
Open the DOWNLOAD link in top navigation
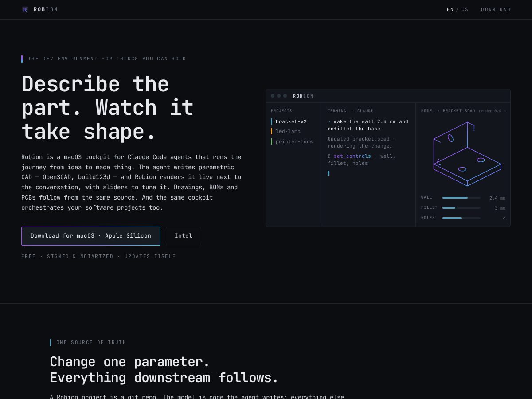click(496, 9)
